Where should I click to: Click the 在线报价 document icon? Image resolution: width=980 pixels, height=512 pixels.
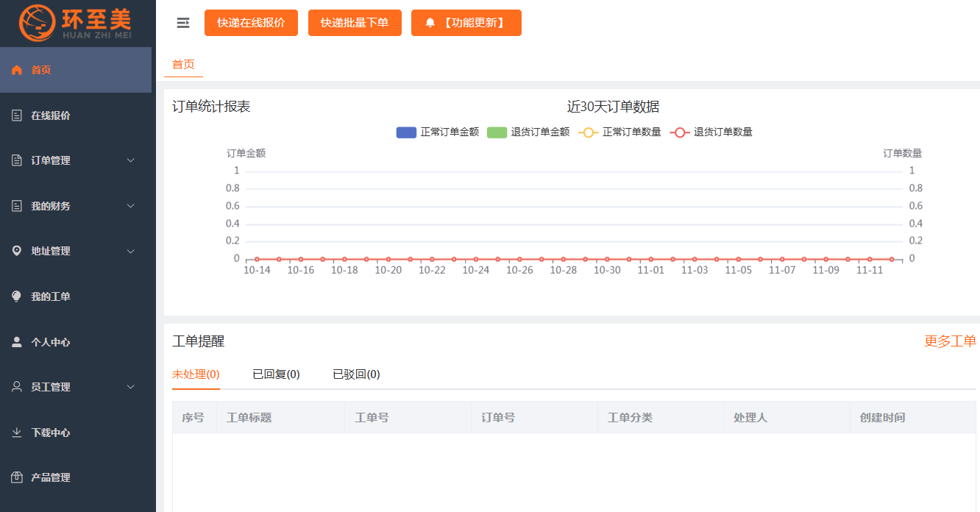[17, 115]
